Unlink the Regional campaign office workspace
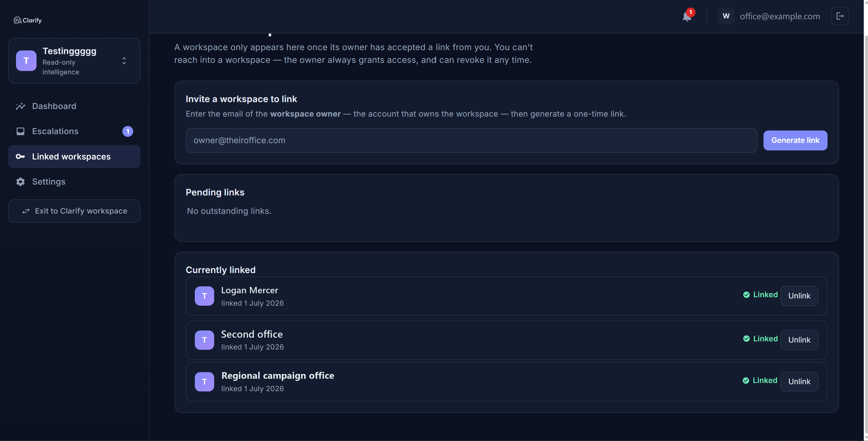868x441 pixels. (799, 381)
